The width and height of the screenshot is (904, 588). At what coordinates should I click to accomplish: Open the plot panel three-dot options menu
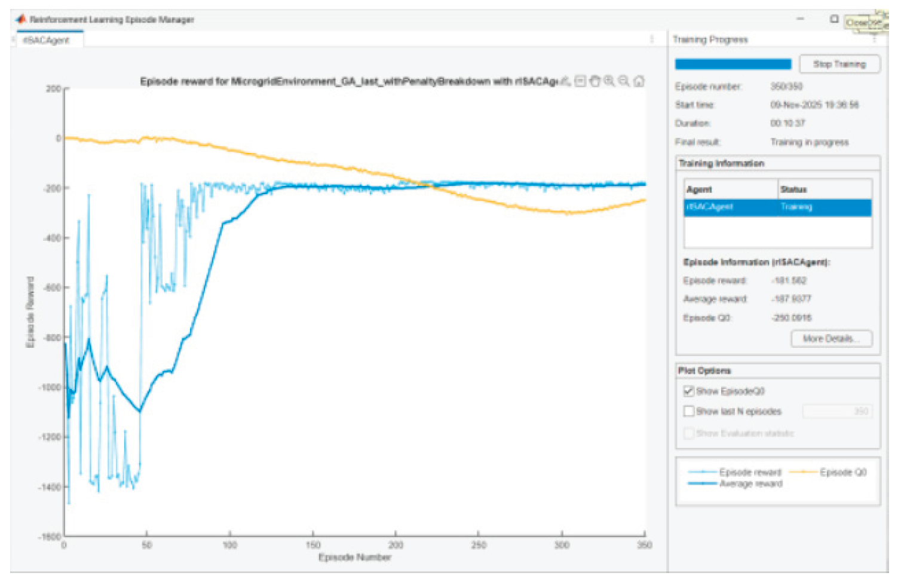pos(652,39)
